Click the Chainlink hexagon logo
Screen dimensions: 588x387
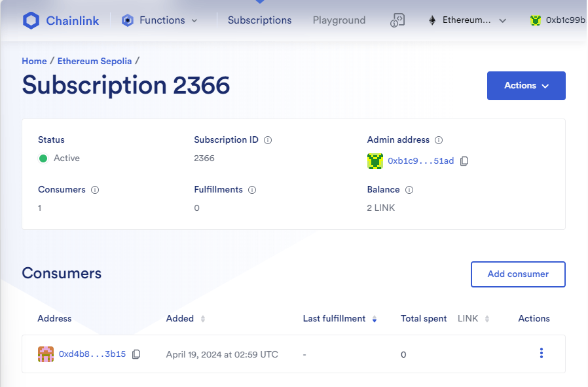tap(31, 20)
